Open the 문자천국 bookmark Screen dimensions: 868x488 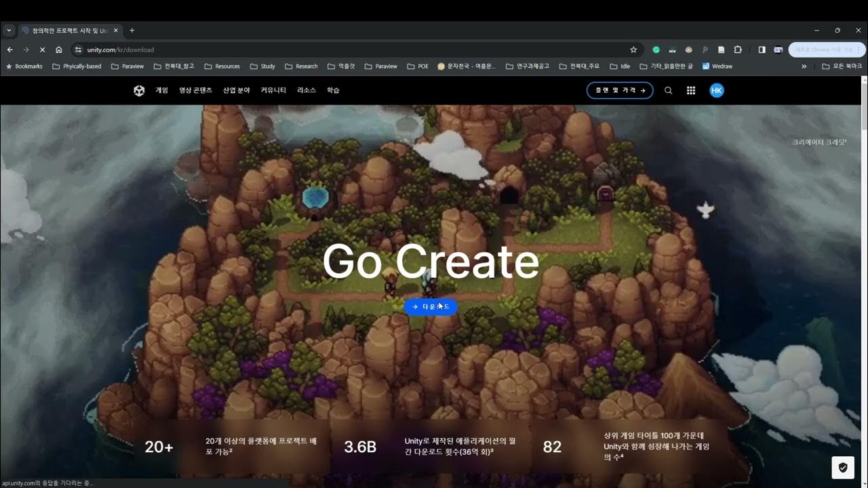pyautogui.click(x=467, y=66)
